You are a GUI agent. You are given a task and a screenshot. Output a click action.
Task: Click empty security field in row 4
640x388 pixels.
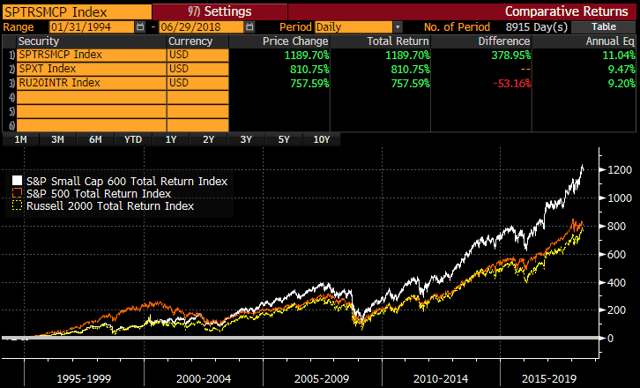click(91, 97)
